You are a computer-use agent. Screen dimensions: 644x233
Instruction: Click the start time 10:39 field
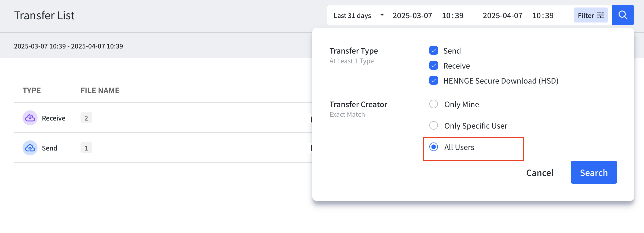coord(453,16)
